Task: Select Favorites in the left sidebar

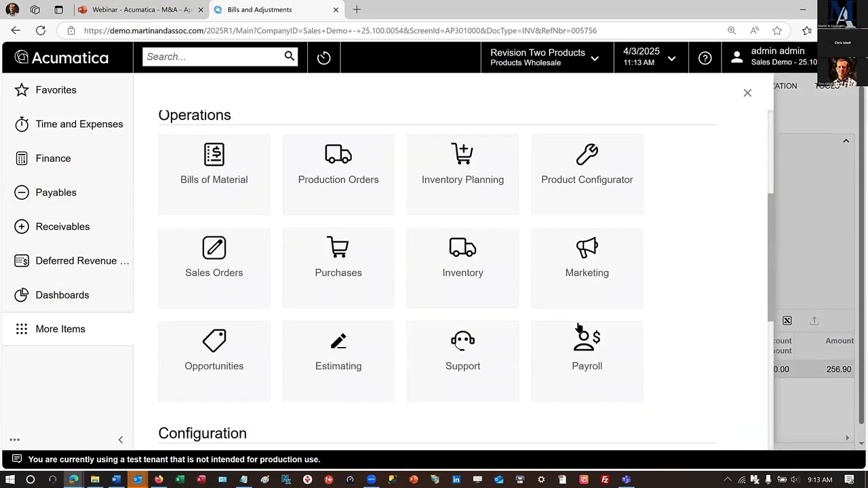Action: [67, 90]
